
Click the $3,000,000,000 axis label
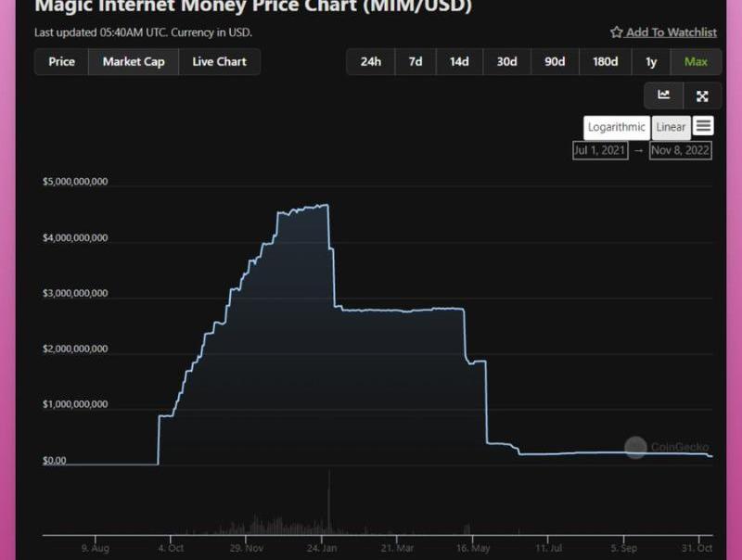[x=75, y=293]
